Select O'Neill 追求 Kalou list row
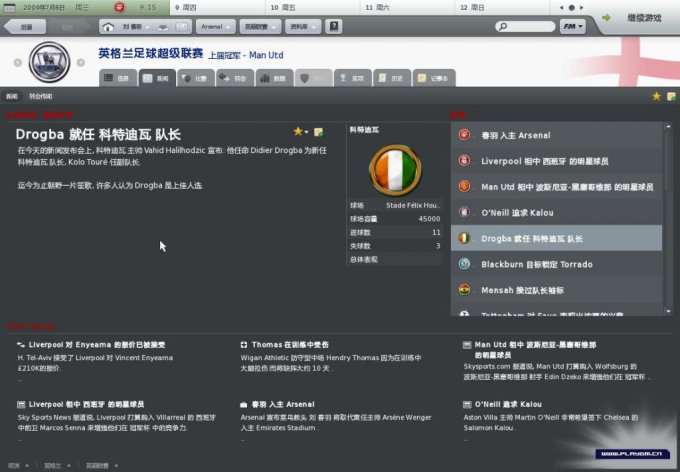680x472 pixels. (x=556, y=213)
